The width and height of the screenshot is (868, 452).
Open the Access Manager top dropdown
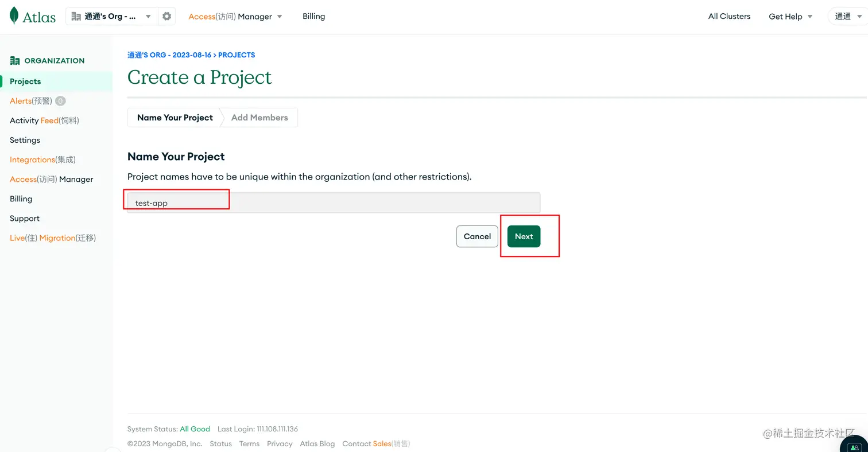(235, 17)
